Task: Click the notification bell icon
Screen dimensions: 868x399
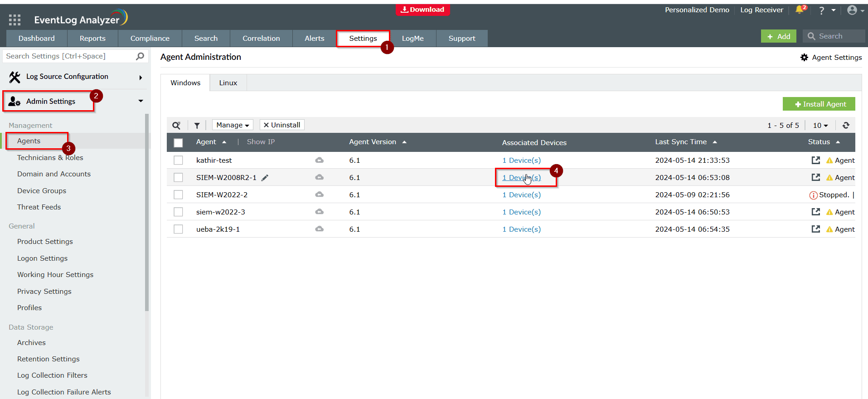Action: (800, 10)
